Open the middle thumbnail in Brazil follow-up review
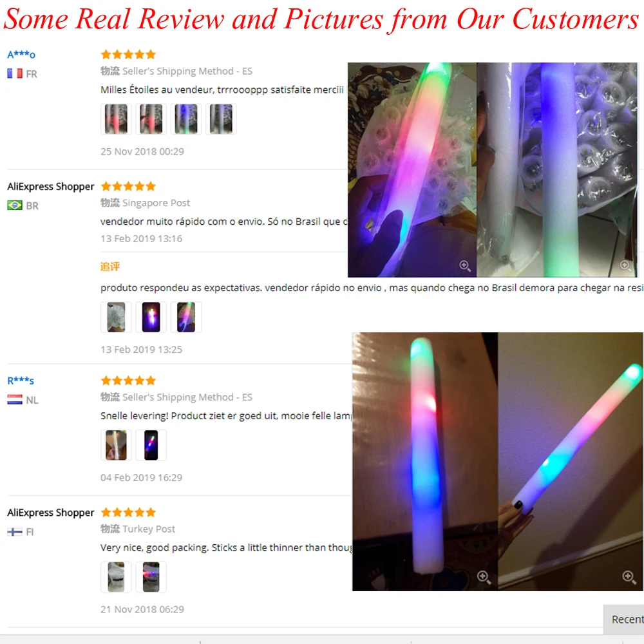 [151, 317]
